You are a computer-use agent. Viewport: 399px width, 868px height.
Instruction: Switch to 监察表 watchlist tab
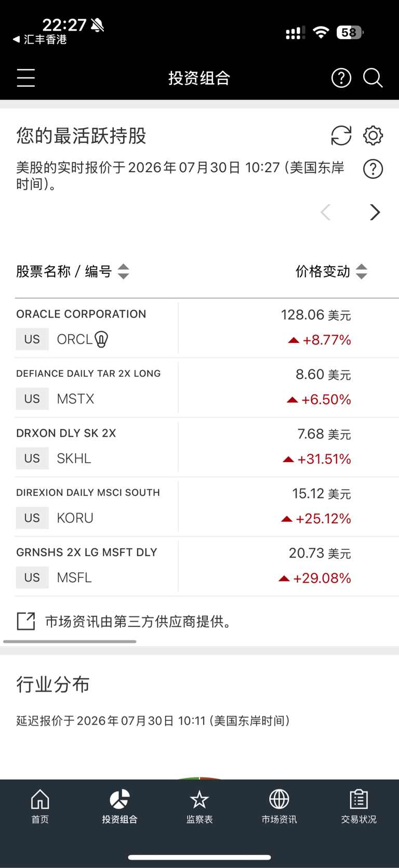[x=199, y=807]
